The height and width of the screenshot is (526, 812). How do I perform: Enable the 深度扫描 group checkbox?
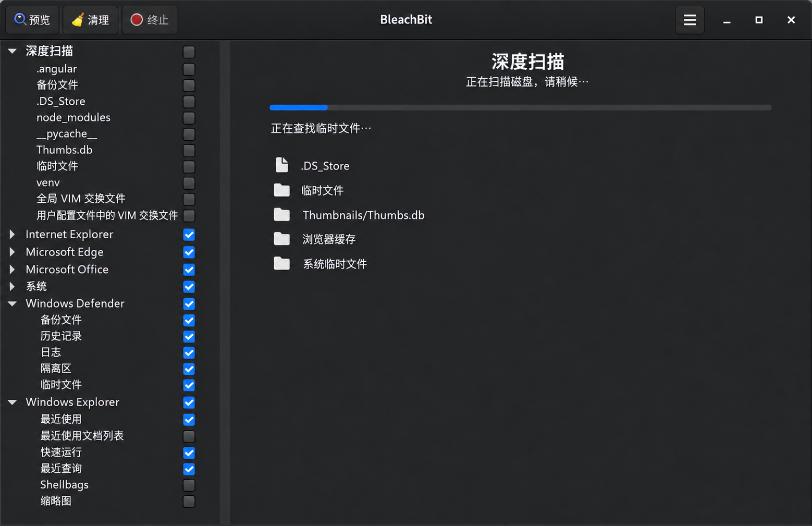click(x=189, y=52)
